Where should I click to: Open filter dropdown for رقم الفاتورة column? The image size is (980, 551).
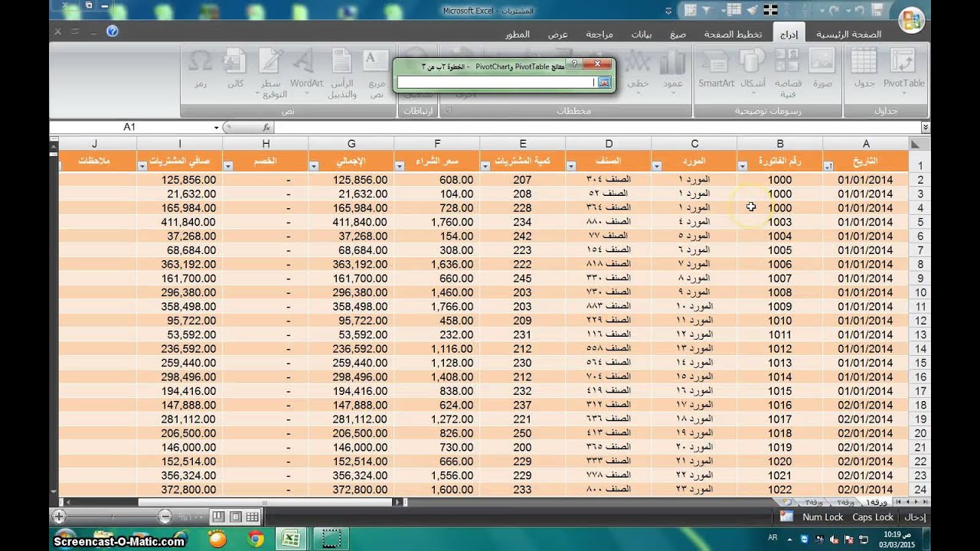pos(743,166)
